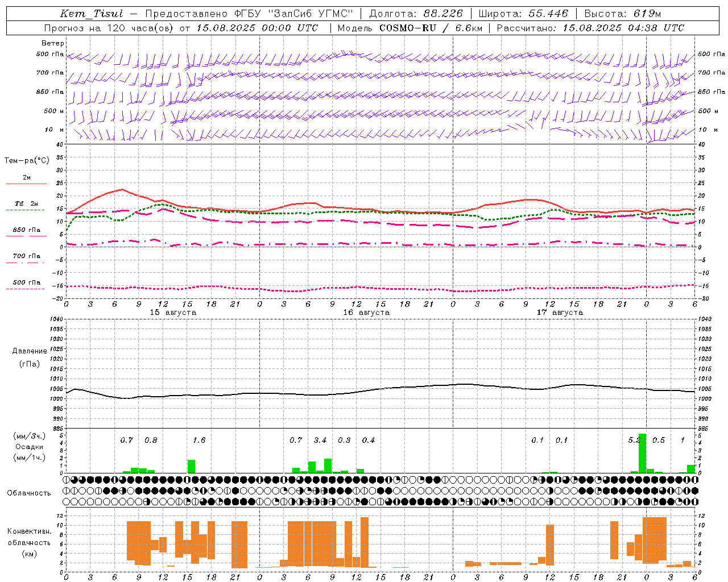728x582 pixels.
Task: Click the green precipitation bar below value 1.6
Action: [x=192, y=467]
